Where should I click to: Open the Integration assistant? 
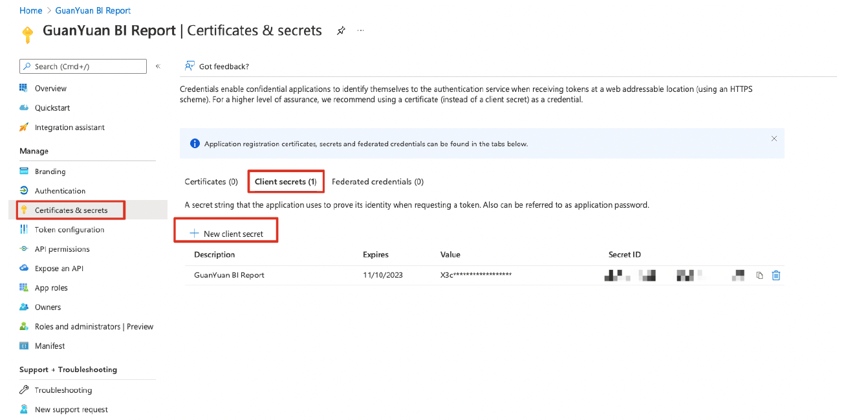tap(69, 127)
